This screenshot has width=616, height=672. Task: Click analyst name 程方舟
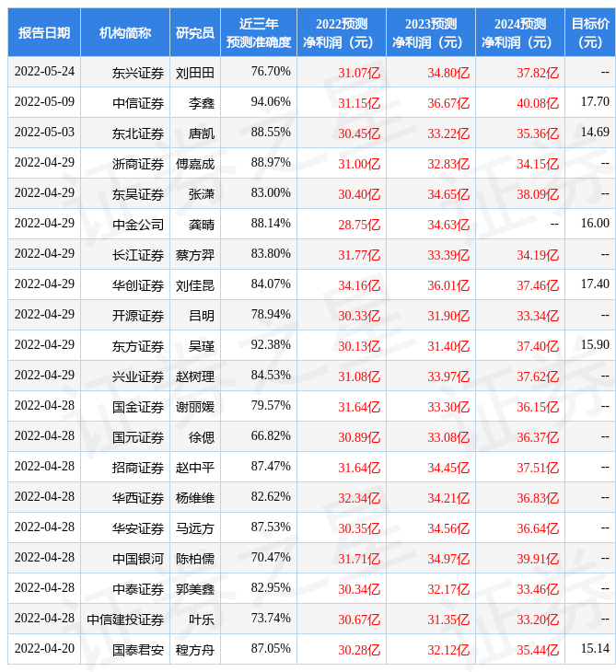(x=195, y=650)
